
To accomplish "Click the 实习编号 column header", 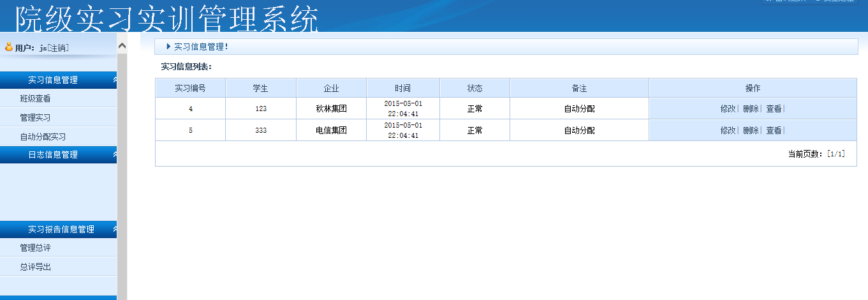I will click(191, 88).
